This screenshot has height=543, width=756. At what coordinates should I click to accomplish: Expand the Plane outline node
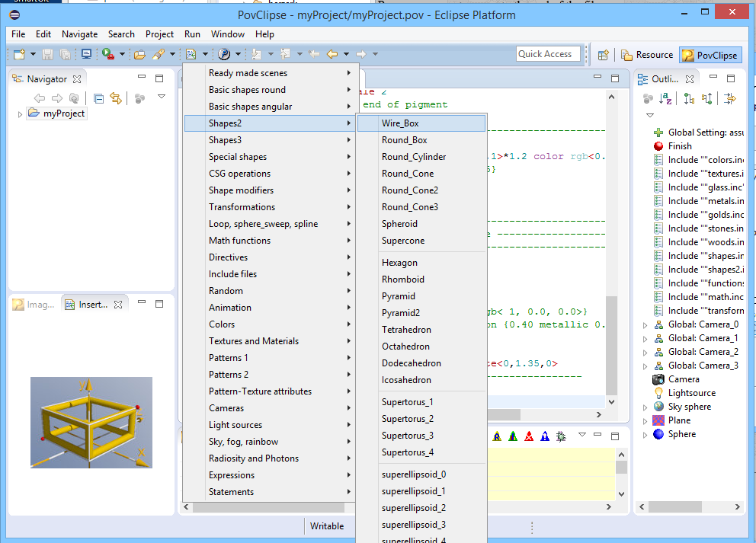pyautogui.click(x=645, y=421)
